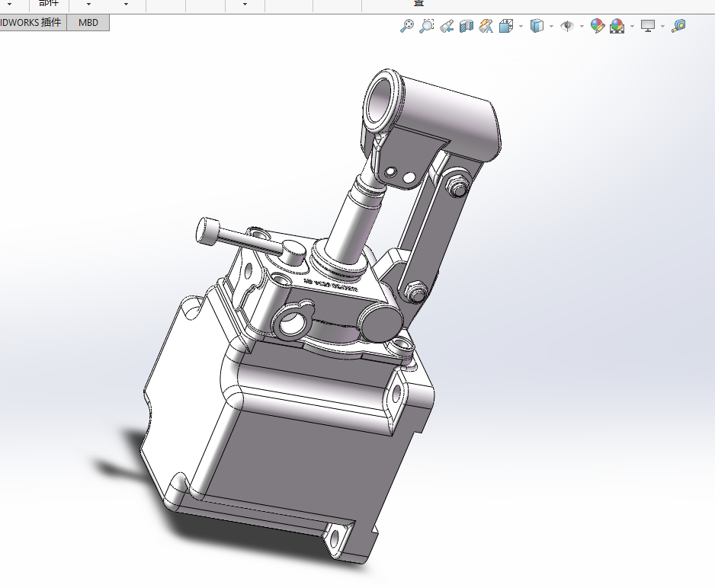Image resolution: width=715 pixels, height=588 pixels.
Task: Open View Settings monitor icon
Action: pos(648,26)
